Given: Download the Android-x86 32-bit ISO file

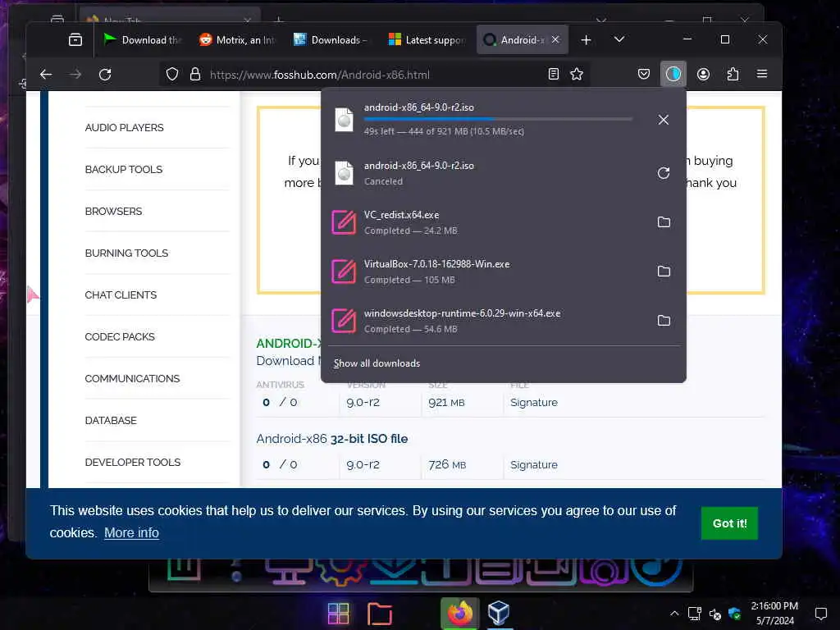Looking at the screenshot, I should coord(332,439).
